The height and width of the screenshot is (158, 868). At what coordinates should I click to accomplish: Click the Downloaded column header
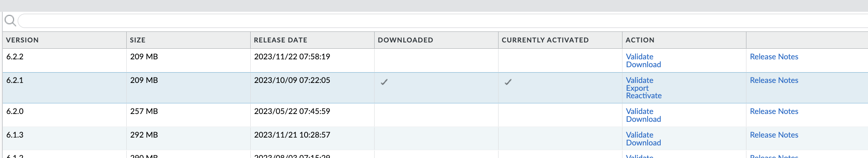pyautogui.click(x=405, y=40)
